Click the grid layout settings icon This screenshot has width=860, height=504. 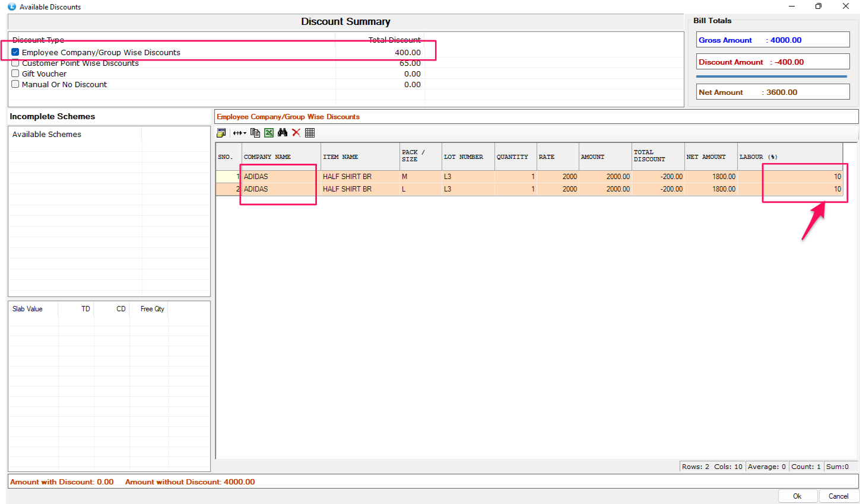pyautogui.click(x=221, y=133)
